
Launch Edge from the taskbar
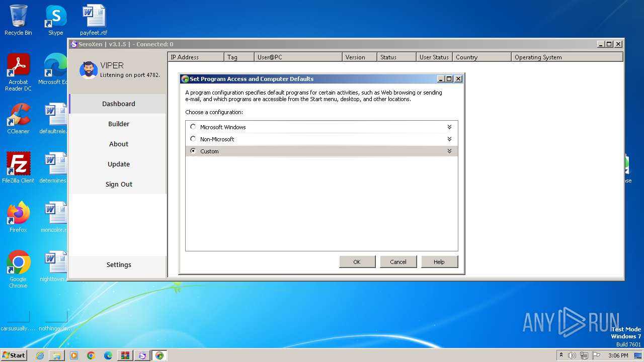(x=108, y=355)
